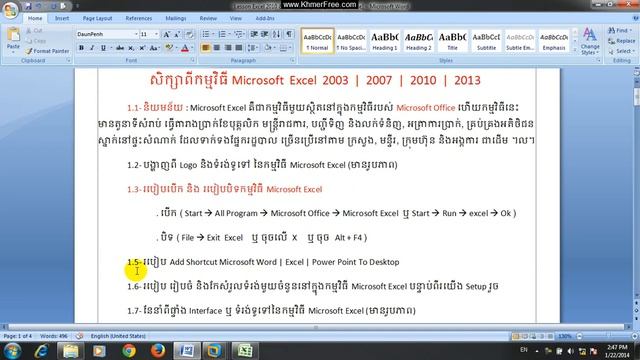Viewport: 640px width, 360px height.
Task: Click the red Font Color button
Action: 184,48
